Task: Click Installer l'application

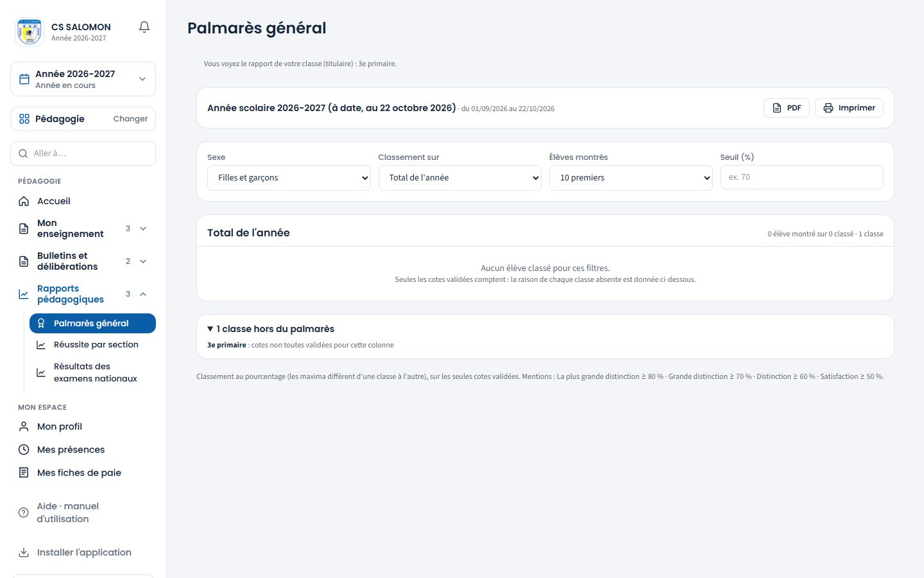Action: (x=83, y=552)
